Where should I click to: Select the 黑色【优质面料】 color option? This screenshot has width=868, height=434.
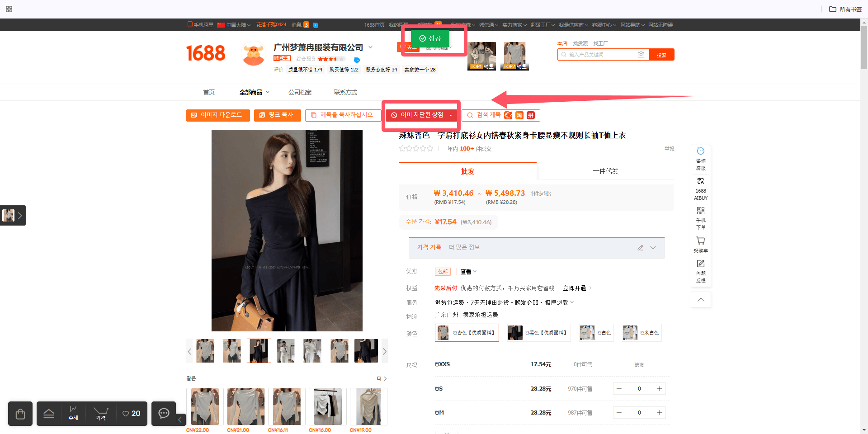pos(538,333)
